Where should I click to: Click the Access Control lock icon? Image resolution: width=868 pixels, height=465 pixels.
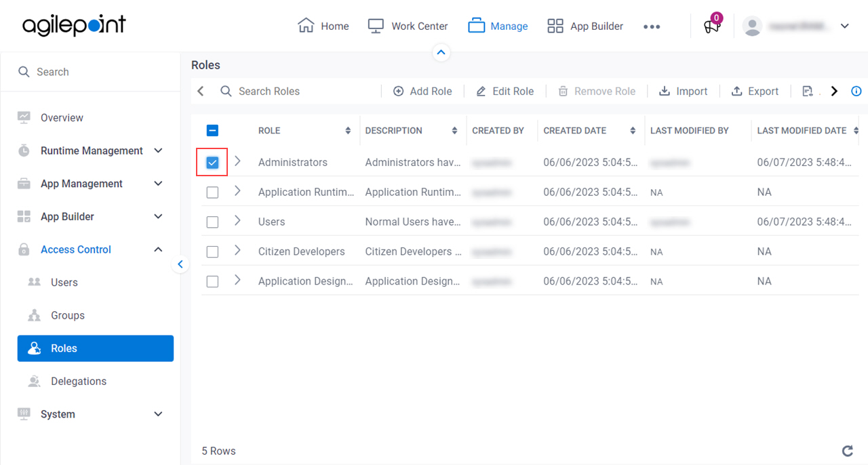[x=24, y=249]
